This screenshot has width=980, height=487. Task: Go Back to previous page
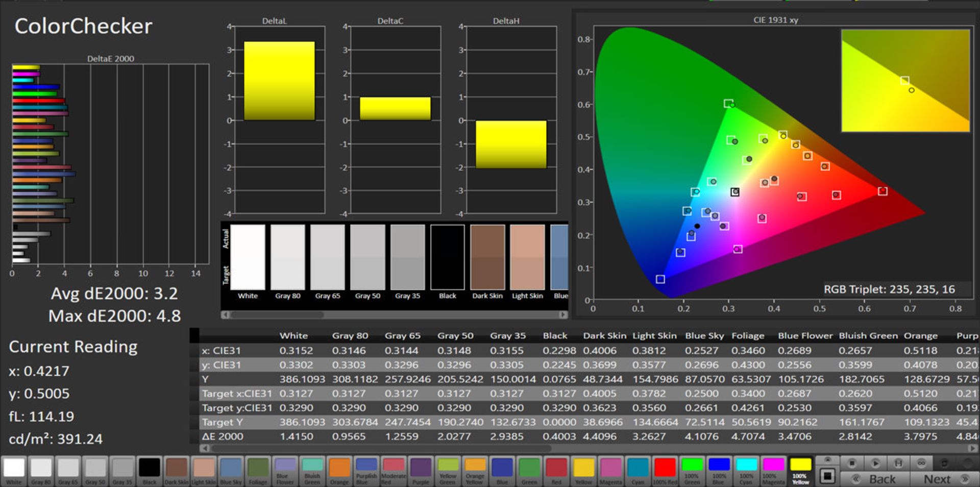click(881, 479)
